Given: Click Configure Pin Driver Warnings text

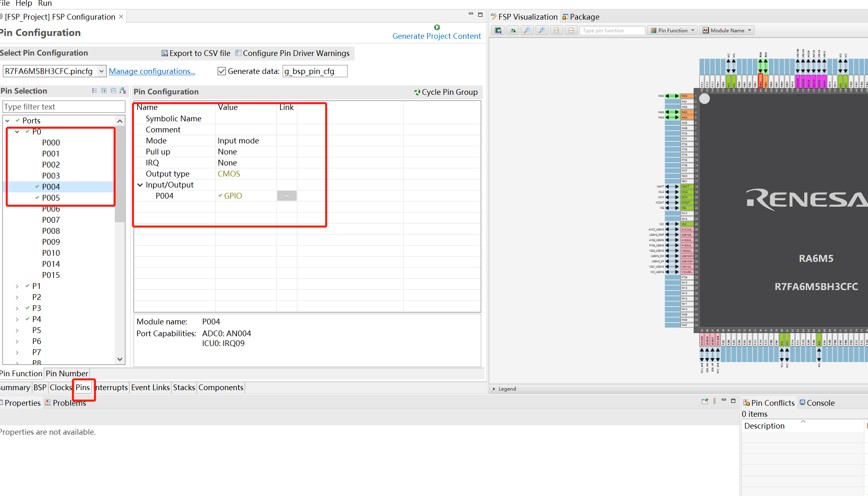Looking at the screenshot, I should [x=296, y=53].
